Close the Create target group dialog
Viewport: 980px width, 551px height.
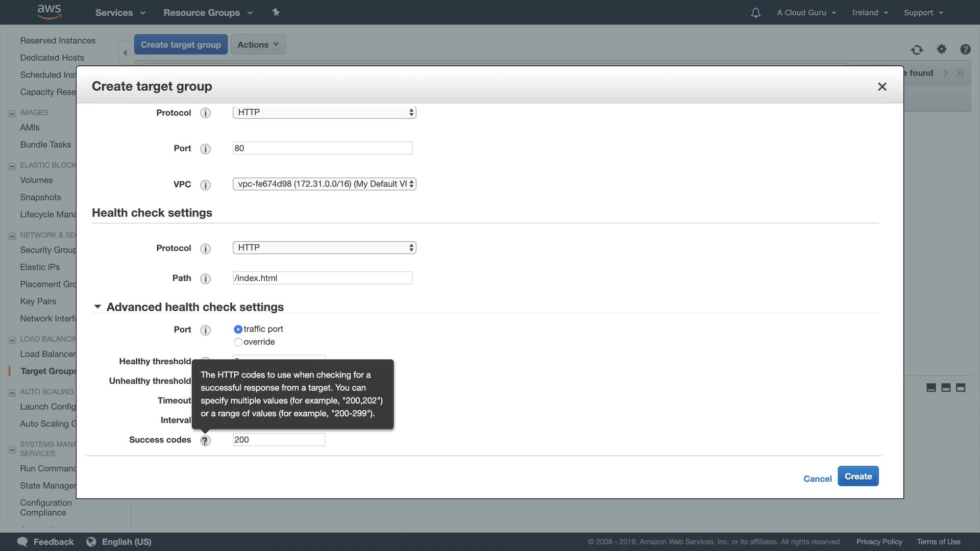[x=881, y=87]
